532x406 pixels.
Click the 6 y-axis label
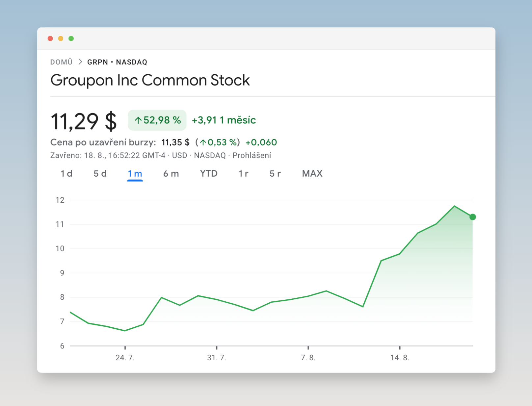(62, 346)
